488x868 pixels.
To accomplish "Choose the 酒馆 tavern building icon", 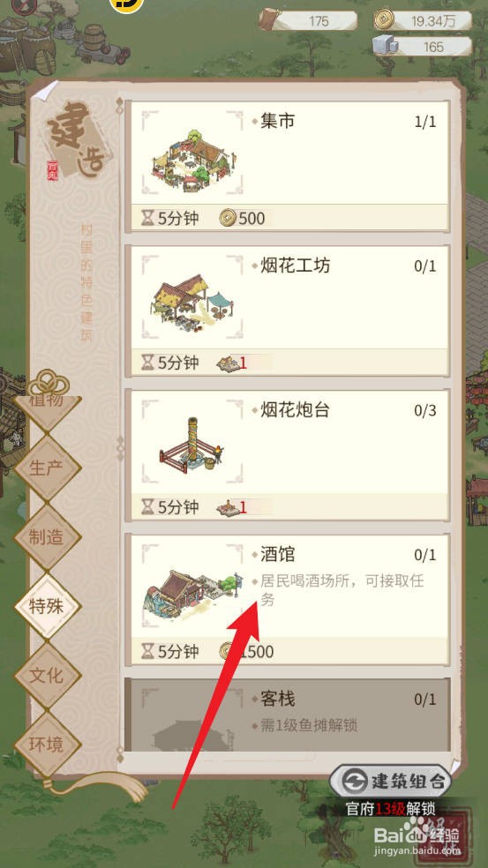I will coord(191,591).
